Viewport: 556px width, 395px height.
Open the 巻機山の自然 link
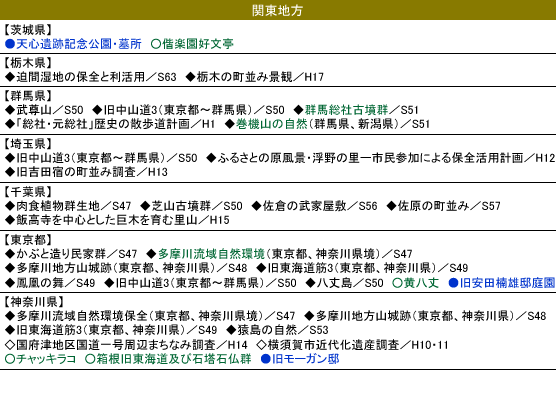(272, 124)
